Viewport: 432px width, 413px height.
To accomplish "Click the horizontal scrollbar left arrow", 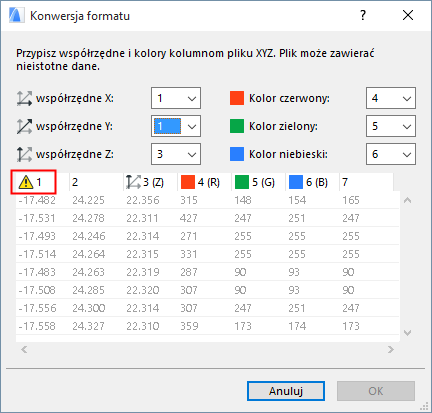I will click(x=24, y=349).
